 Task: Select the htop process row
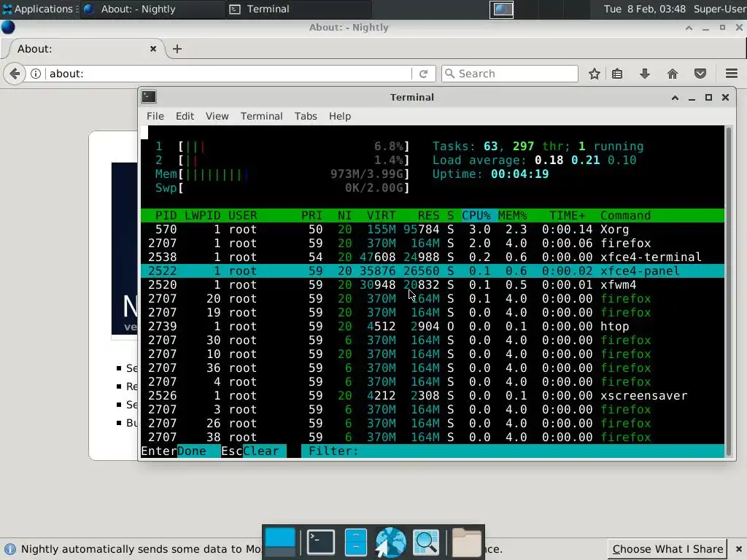[433, 326]
